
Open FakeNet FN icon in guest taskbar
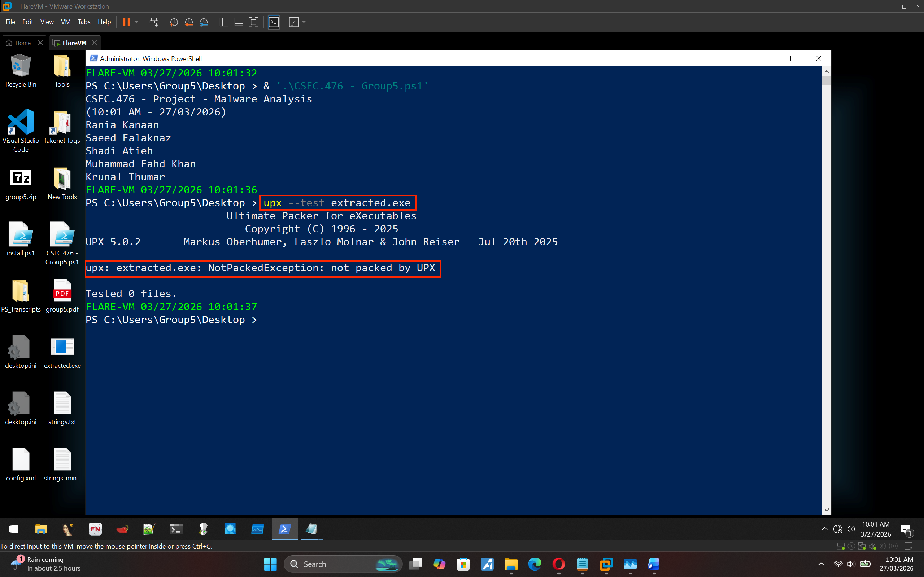tap(95, 529)
